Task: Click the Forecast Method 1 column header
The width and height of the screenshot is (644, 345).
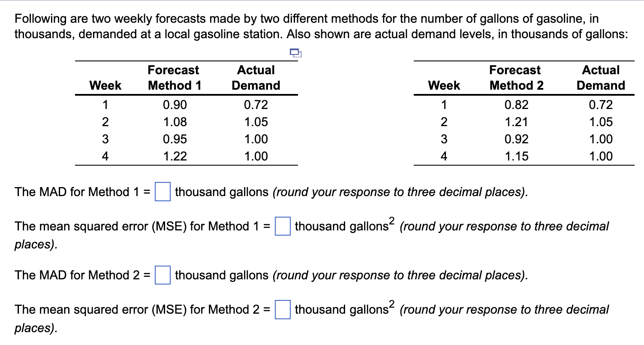Action: tap(173, 78)
